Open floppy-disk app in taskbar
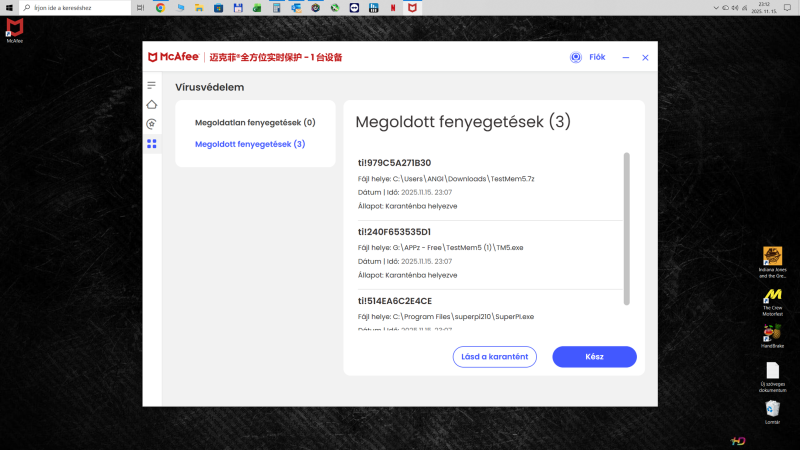The width and height of the screenshot is (800, 450). click(238, 8)
